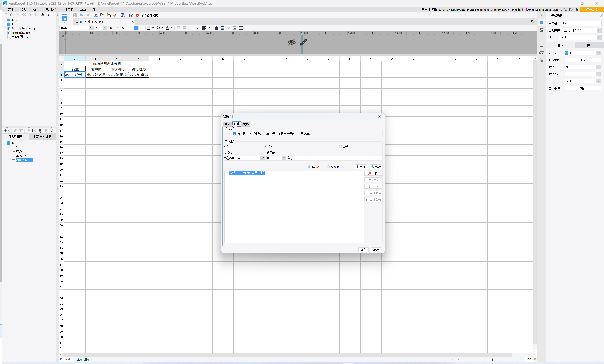The width and height of the screenshot is (604, 364).
Task: Open the 可选列 占比趋势 dropdown
Action: click(262, 158)
